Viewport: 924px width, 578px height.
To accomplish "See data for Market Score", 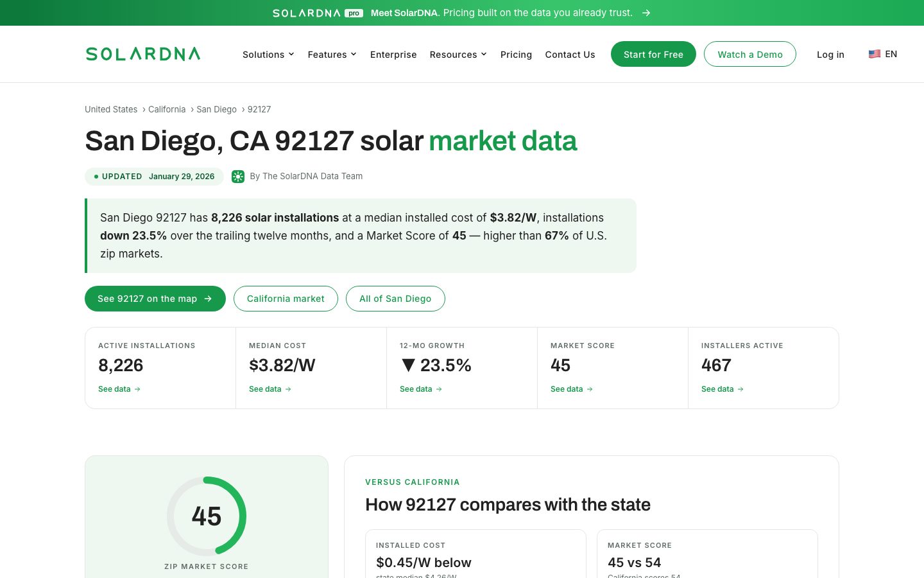I will tap(572, 389).
